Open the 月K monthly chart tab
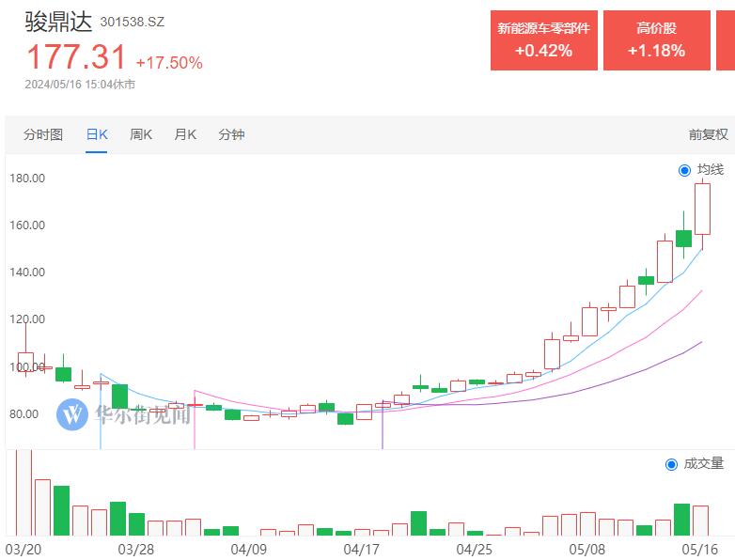 click(x=185, y=135)
